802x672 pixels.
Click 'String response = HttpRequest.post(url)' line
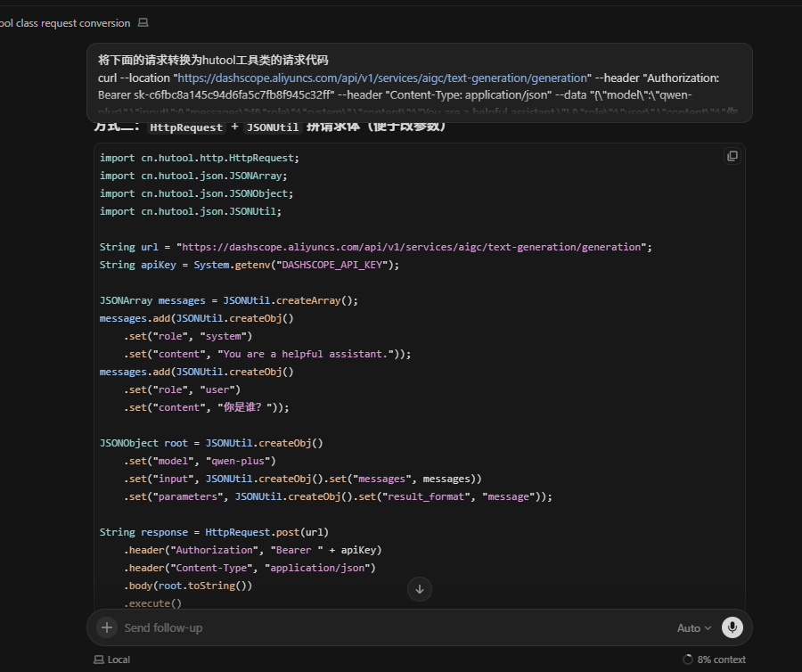point(214,532)
